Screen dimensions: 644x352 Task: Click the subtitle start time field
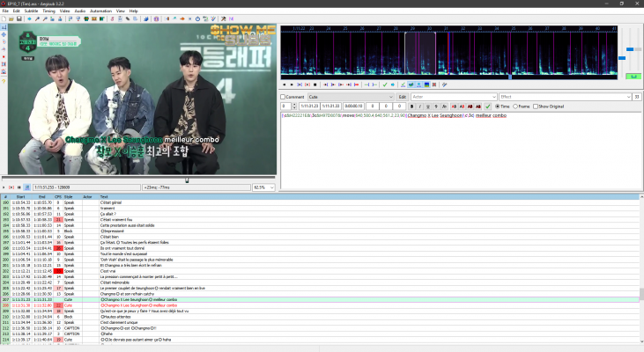point(309,106)
